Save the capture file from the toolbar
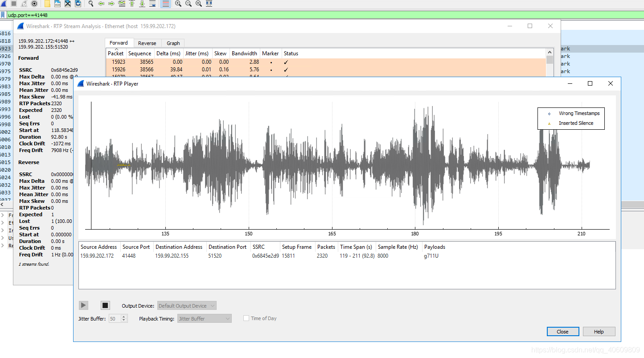The width and height of the screenshot is (644, 358). 57,4
